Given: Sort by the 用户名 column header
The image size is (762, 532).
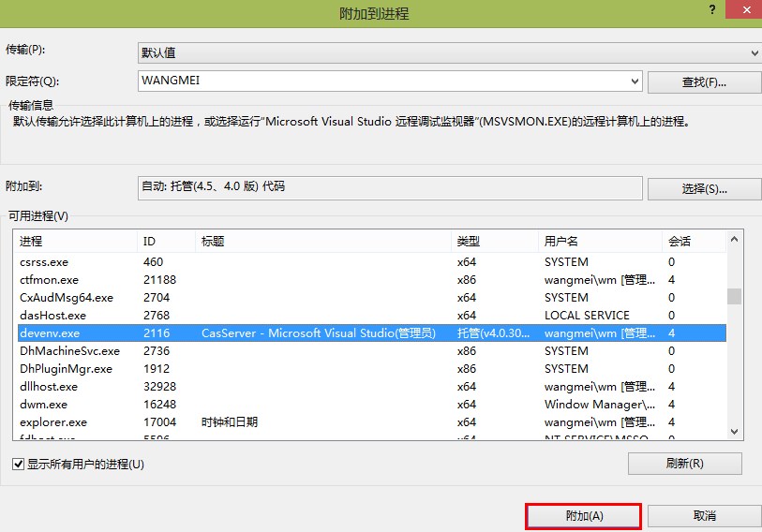Looking at the screenshot, I should 600,241.
